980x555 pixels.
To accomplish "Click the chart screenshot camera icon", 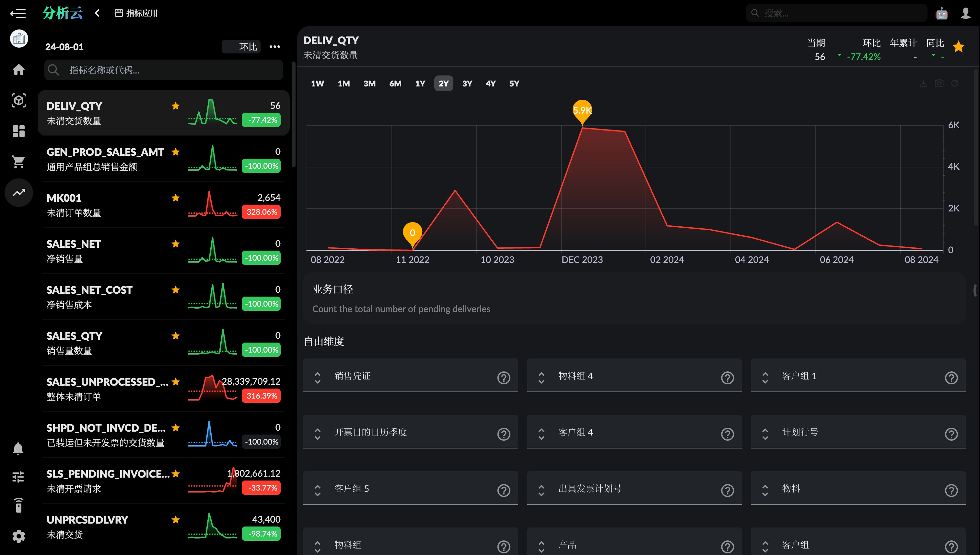I will click(939, 83).
